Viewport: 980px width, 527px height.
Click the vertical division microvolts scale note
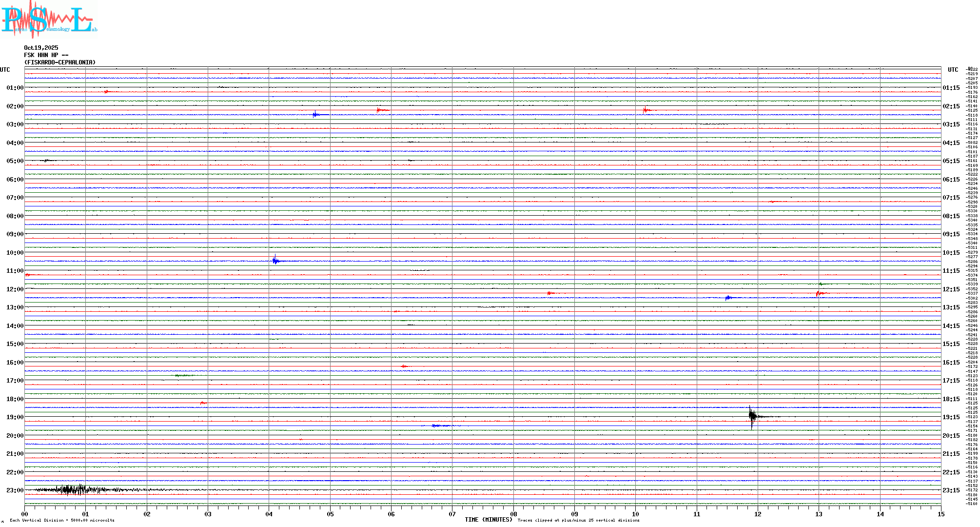click(62, 520)
